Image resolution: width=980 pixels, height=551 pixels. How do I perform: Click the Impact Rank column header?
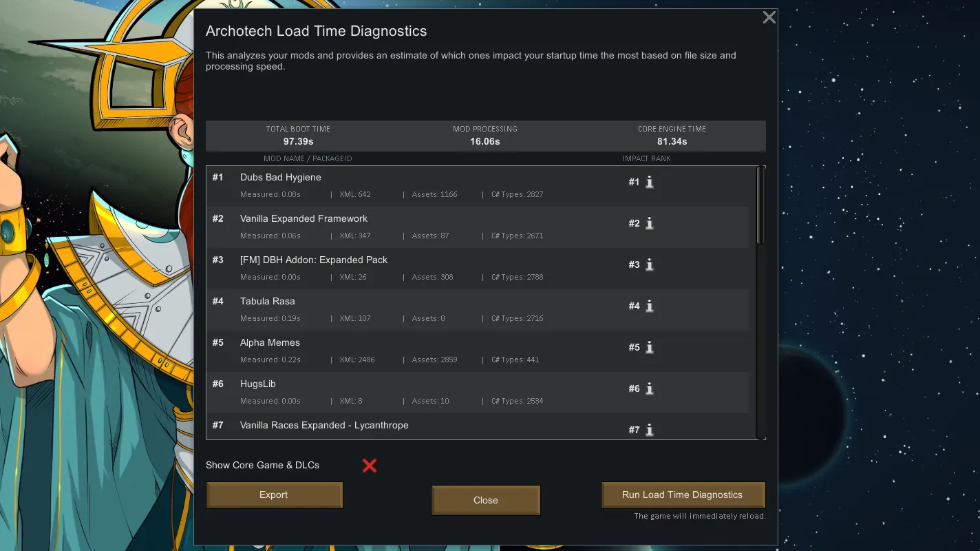(x=646, y=158)
